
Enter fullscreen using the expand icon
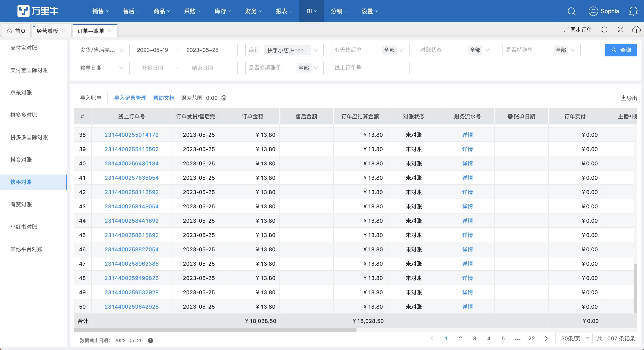coord(621,30)
